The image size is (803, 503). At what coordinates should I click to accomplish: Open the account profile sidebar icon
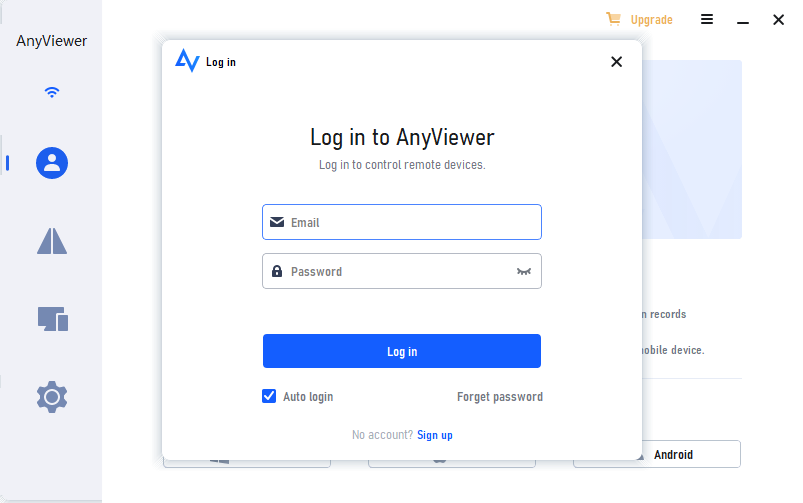click(52, 163)
